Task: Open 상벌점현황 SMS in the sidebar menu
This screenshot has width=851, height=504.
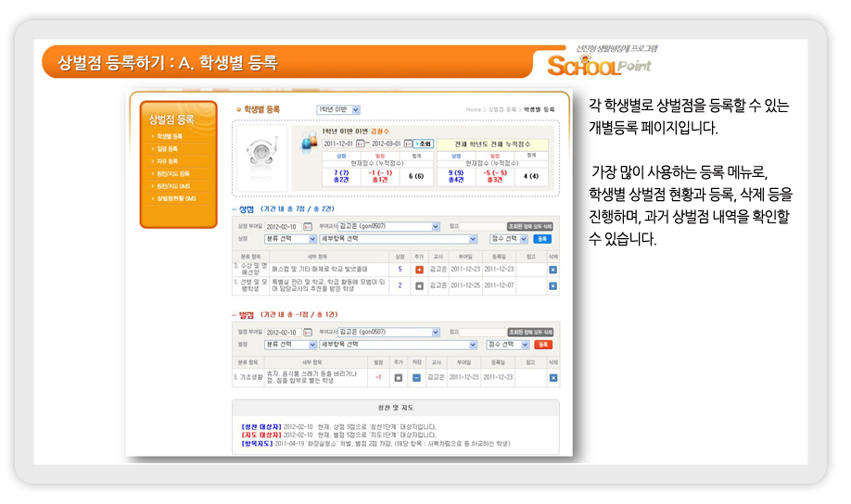Action: tap(176, 198)
